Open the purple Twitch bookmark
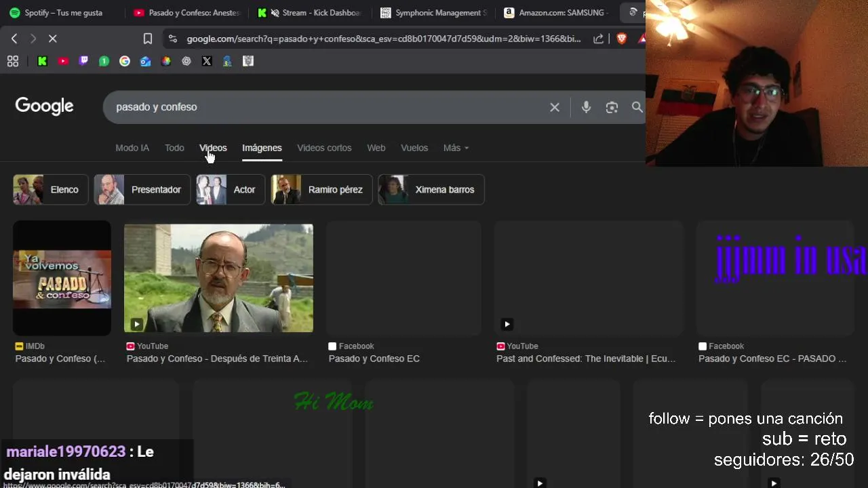 coord(83,61)
